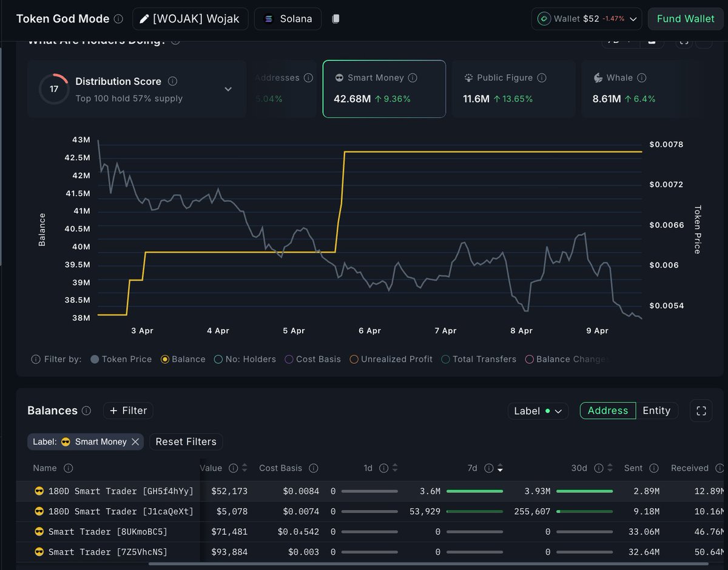Click the pencil edit icon before WOJAK
This screenshot has width=728, height=570.
pos(144,19)
